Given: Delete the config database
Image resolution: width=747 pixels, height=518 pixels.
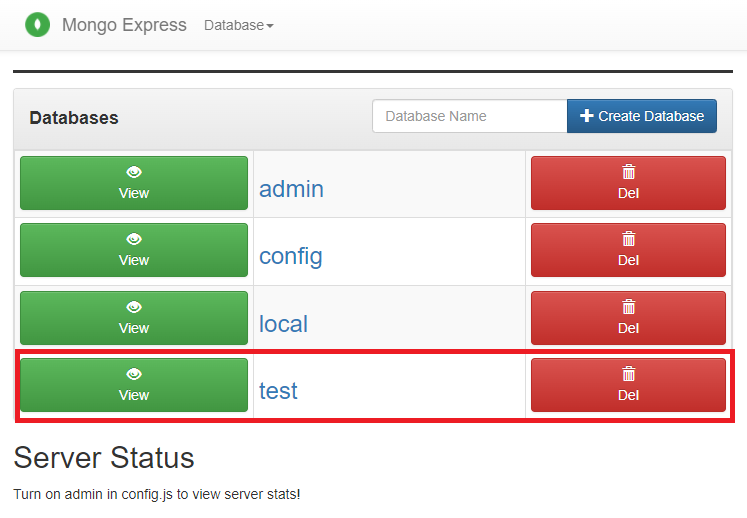Looking at the screenshot, I should click(628, 250).
